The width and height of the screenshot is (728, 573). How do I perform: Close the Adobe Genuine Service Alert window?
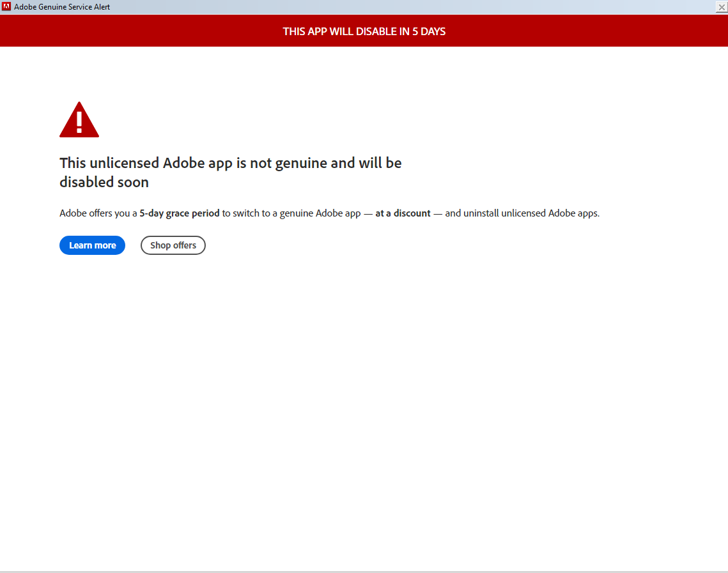click(721, 7)
